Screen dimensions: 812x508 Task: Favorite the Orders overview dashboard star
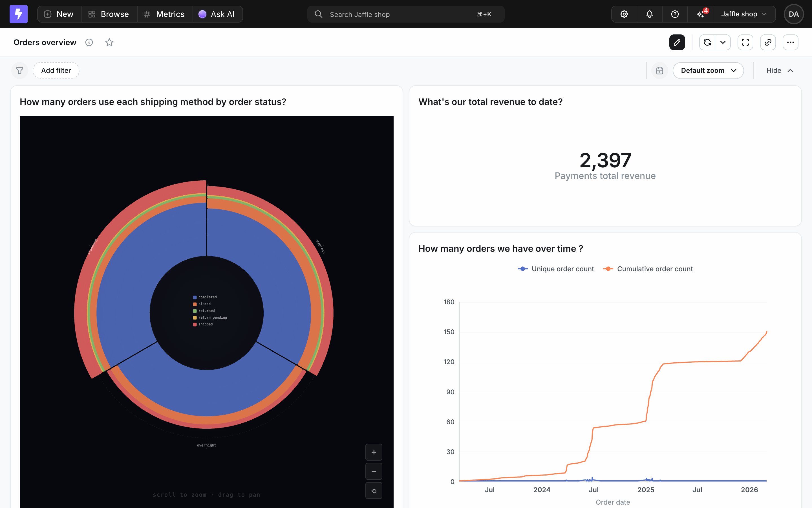coord(109,42)
